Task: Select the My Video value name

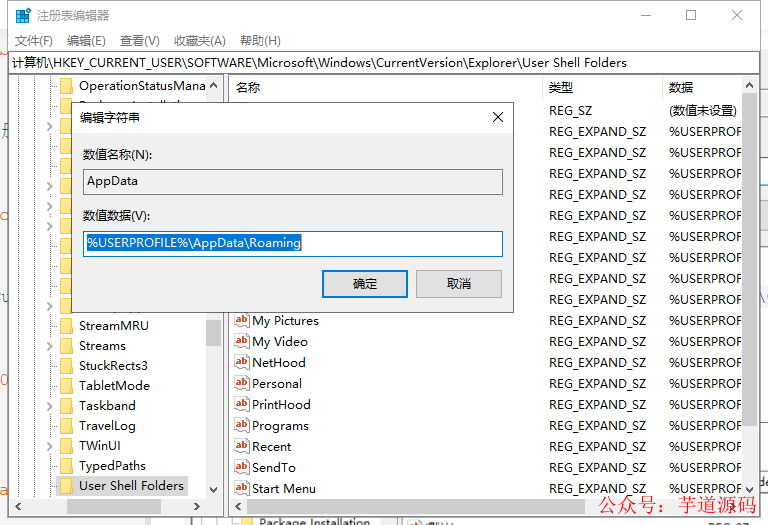Action: click(x=280, y=342)
